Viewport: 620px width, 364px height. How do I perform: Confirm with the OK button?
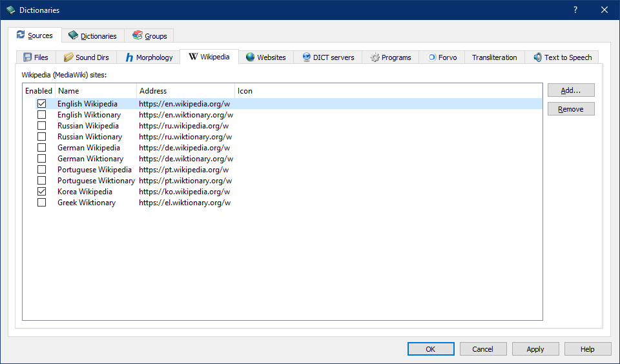click(x=431, y=349)
